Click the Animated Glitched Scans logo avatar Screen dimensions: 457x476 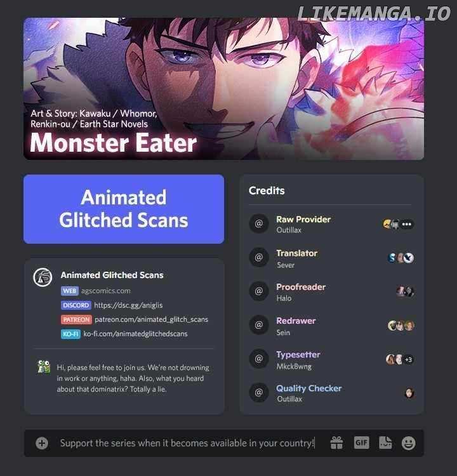click(43, 277)
